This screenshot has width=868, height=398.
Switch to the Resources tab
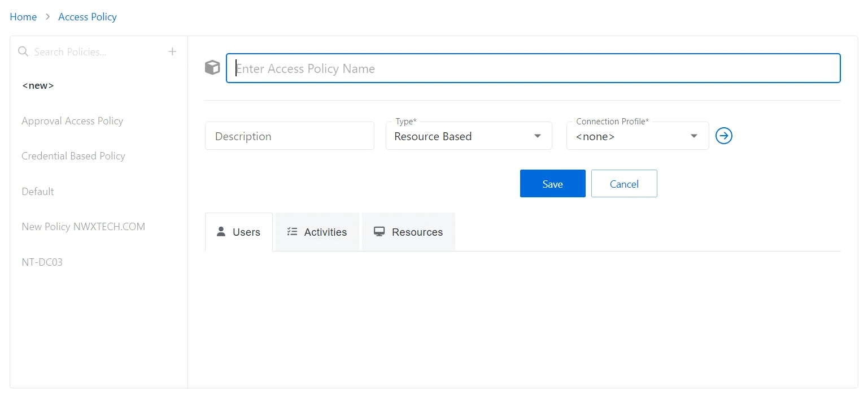(x=408, y=232)
